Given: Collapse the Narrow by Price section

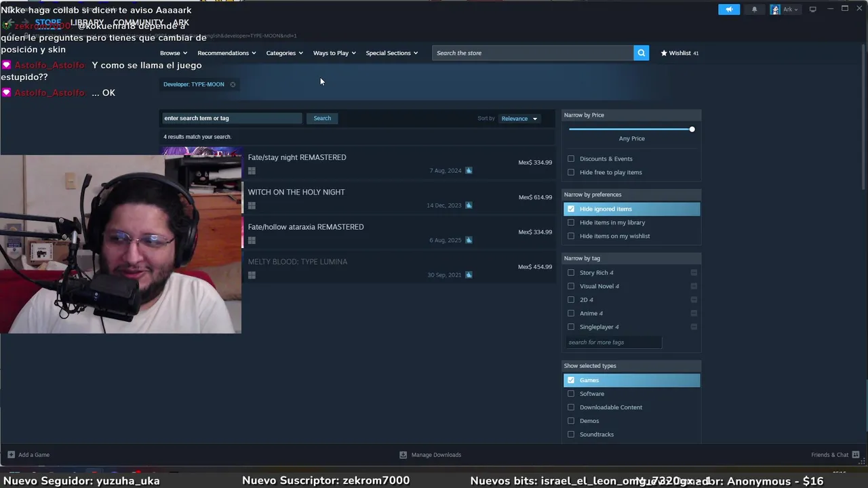Looking at the screenshot, I should coord(631,115).
